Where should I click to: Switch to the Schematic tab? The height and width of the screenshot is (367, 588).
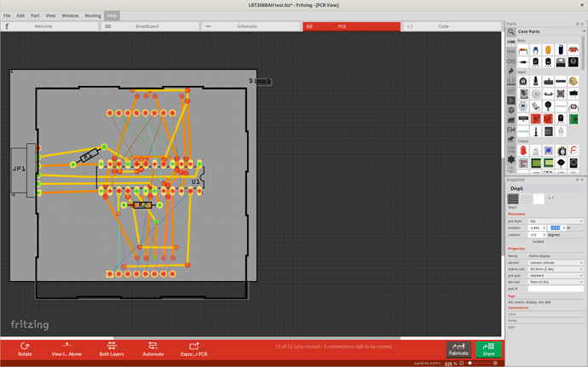click(x=251, y=26)
